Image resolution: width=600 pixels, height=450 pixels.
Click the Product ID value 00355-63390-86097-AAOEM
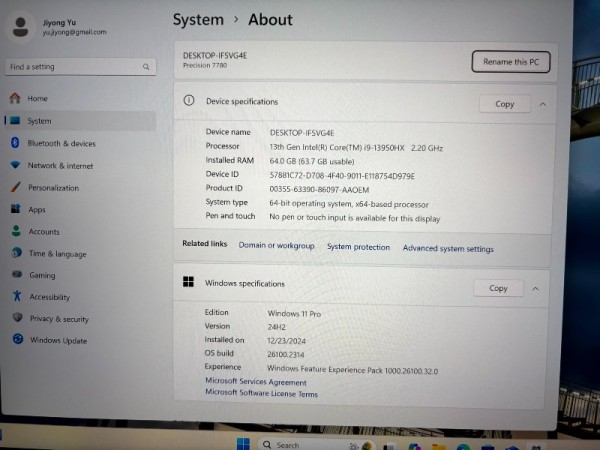tap(319, 190)
